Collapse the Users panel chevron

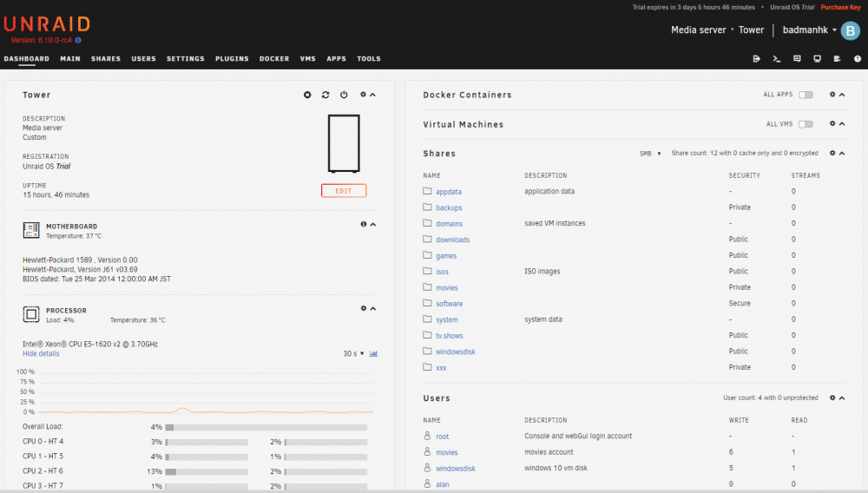click(842, 398)
